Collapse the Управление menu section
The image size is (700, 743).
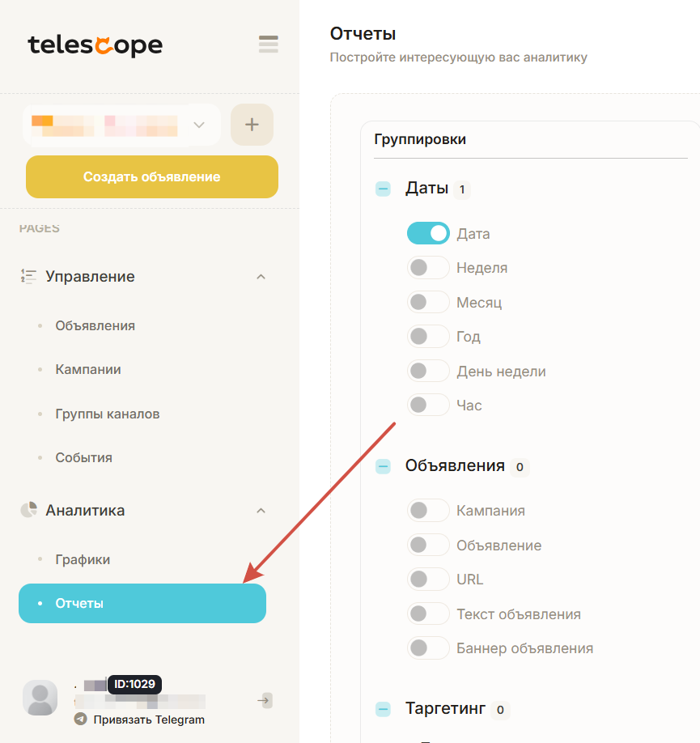pyautogui.click(x=261, y=277)
